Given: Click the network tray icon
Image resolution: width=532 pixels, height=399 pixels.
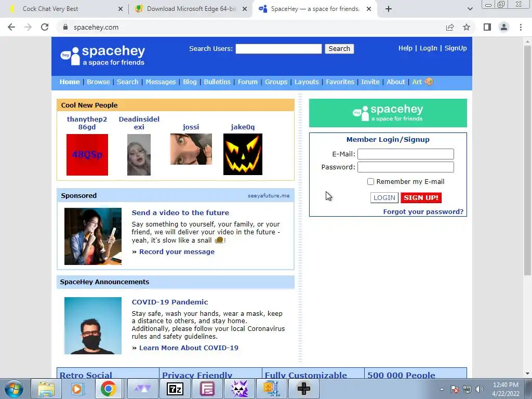Looking at the screenshot, I should point(467,389).
